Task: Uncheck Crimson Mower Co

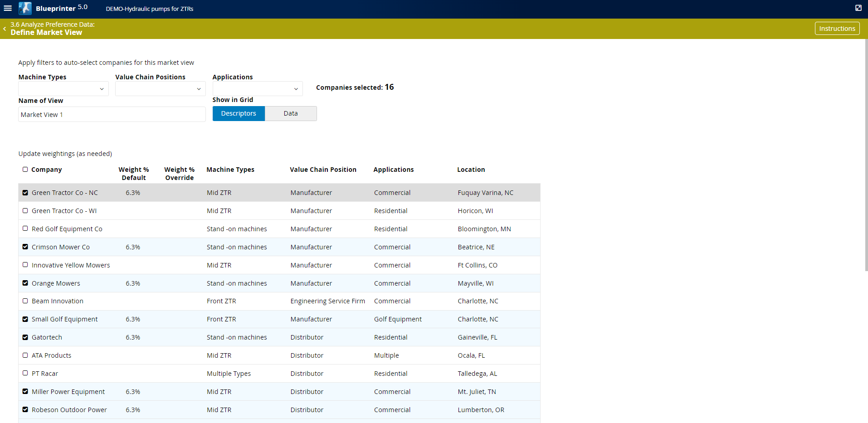Action: (x=25, y=247)
